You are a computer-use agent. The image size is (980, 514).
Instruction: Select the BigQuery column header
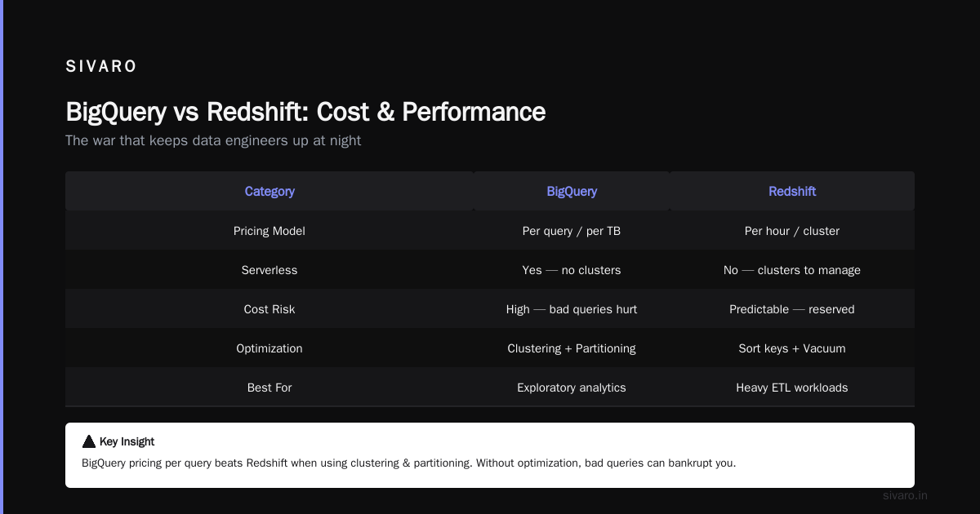click(x=572, y=191)
